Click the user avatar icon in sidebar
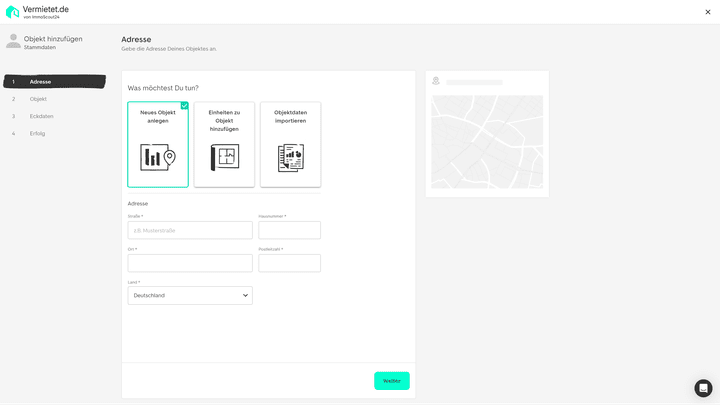 tap(13, 41)
